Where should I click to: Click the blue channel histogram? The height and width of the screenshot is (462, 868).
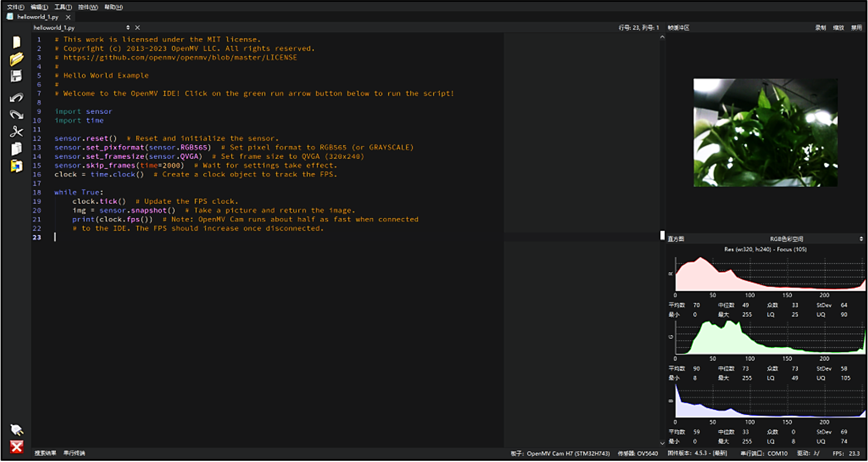770,400
